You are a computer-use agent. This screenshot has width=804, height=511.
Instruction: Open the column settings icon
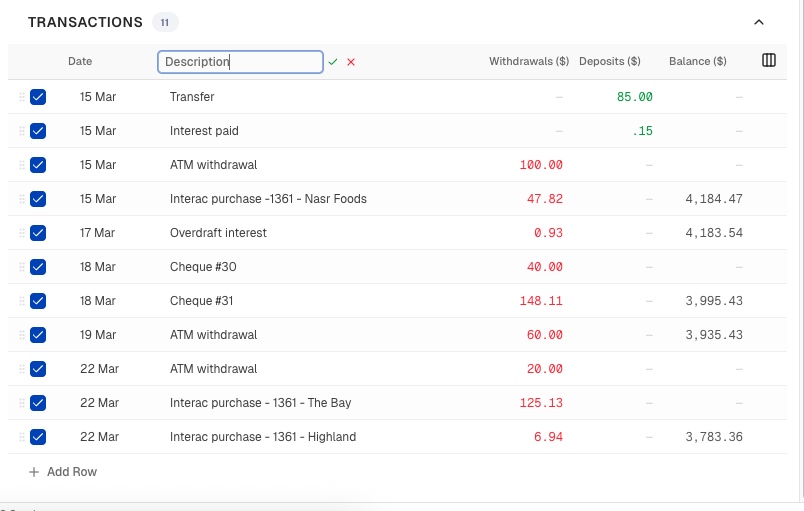coord(769,61)
